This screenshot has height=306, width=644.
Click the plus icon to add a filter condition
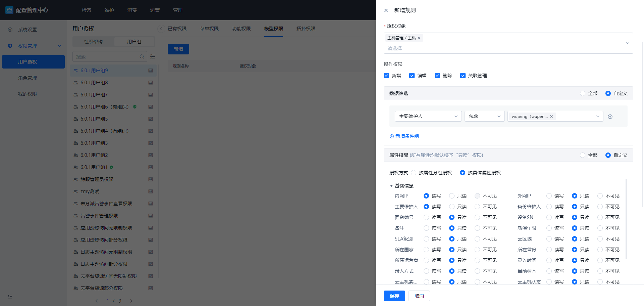coord(610,116)
